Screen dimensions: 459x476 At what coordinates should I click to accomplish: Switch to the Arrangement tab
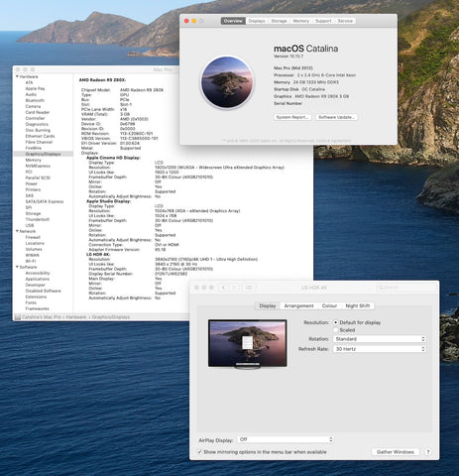298,305
